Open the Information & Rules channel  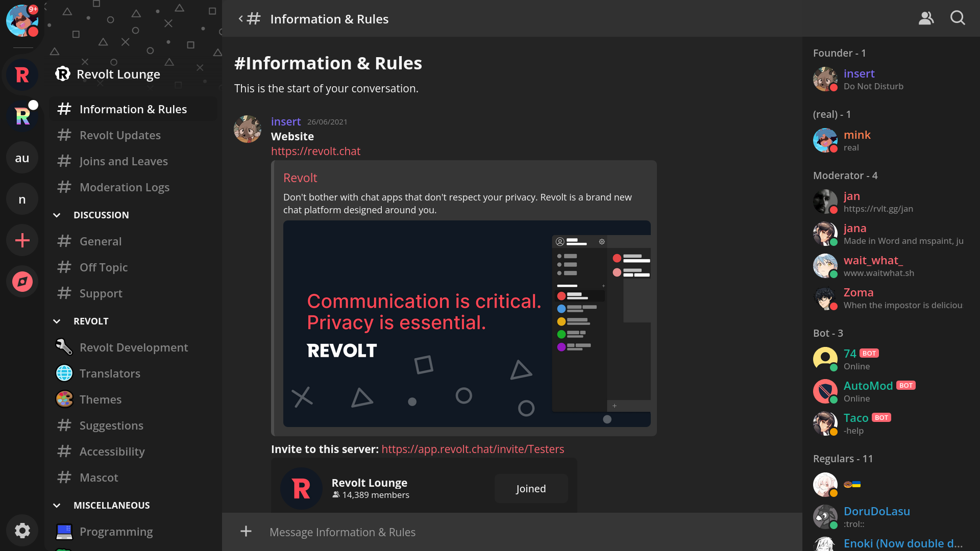tap(133, 108)
